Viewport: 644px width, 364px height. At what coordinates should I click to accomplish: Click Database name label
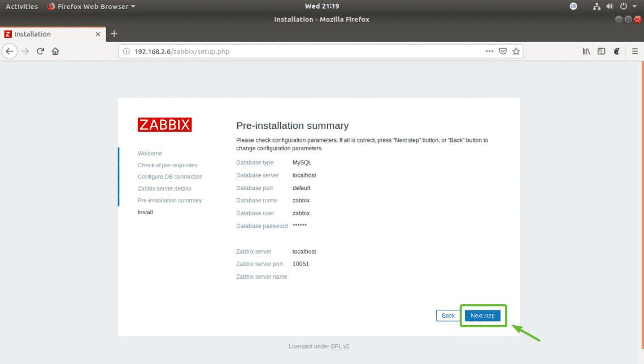(256, 201)
